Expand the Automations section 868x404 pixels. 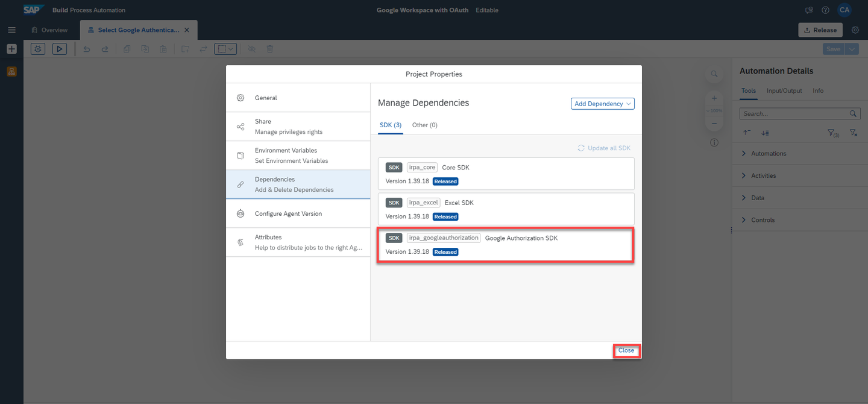[800, 153]
